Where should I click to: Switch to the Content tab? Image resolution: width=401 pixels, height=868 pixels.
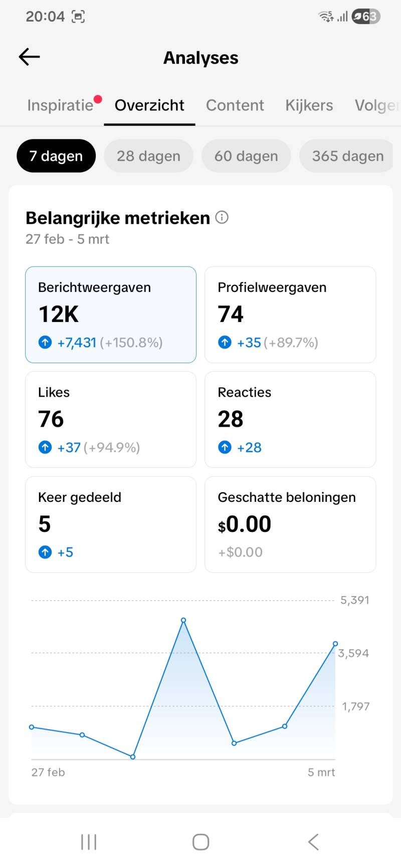click(235, 105)
